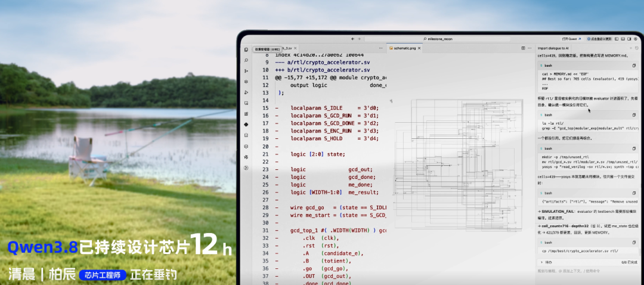Click line 'localparam S_IDLE = 3'd0;'
644x285 pixels.
(x=335, y=108)
